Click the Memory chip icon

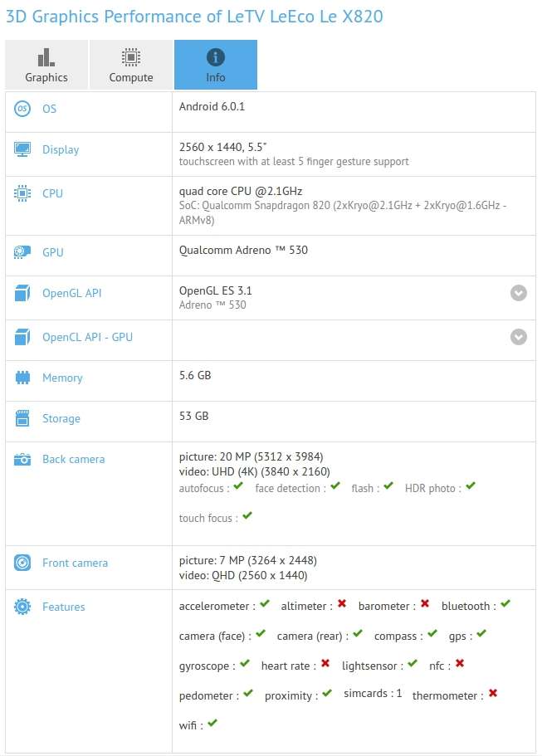coord(22,378)
